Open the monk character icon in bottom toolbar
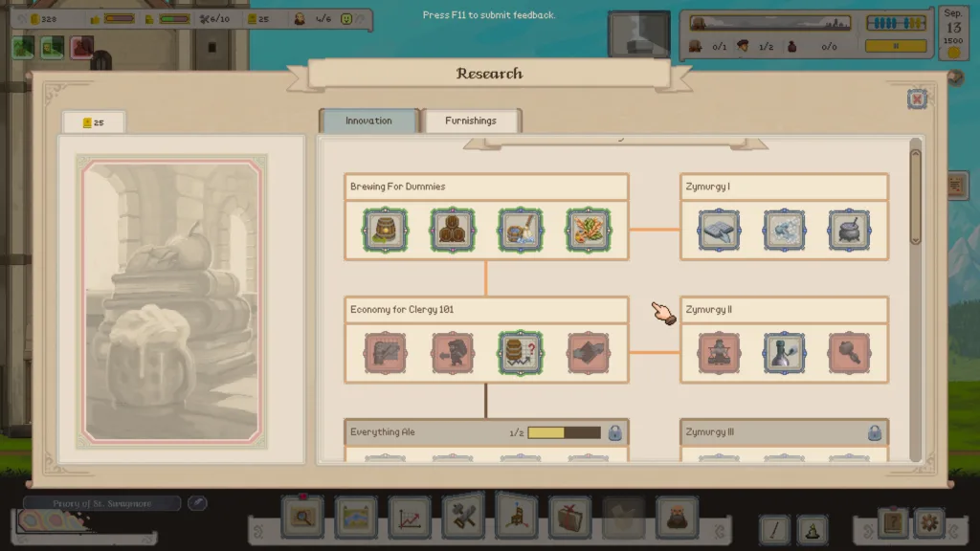The width and height of the screenshot is (980, 551). (x=677, y=518)
